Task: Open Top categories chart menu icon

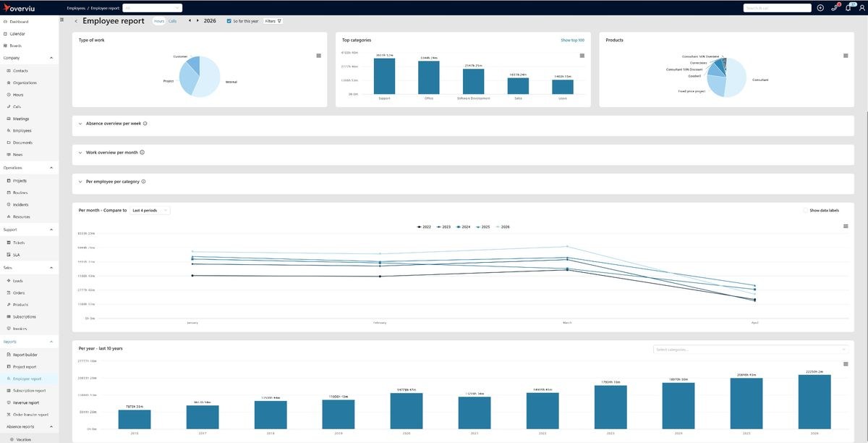Action: 582,56
